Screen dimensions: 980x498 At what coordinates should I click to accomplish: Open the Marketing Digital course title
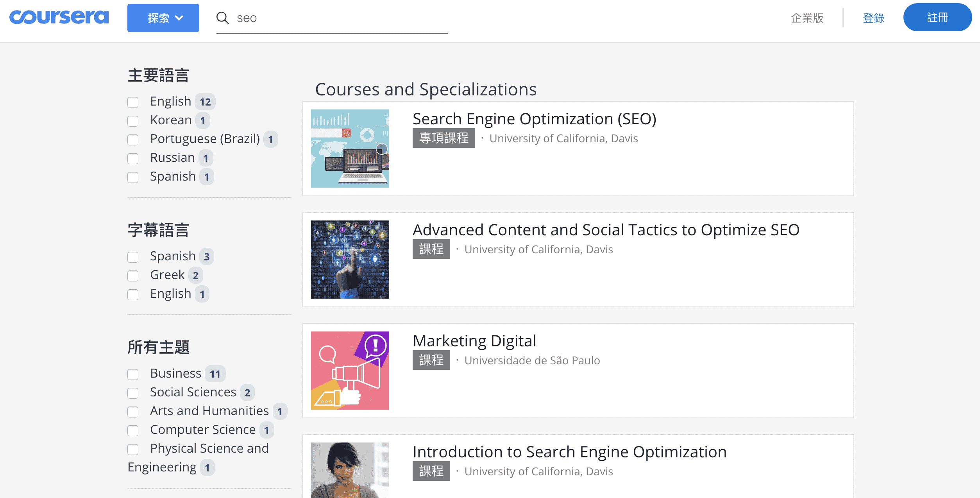(x=474, y=341)
